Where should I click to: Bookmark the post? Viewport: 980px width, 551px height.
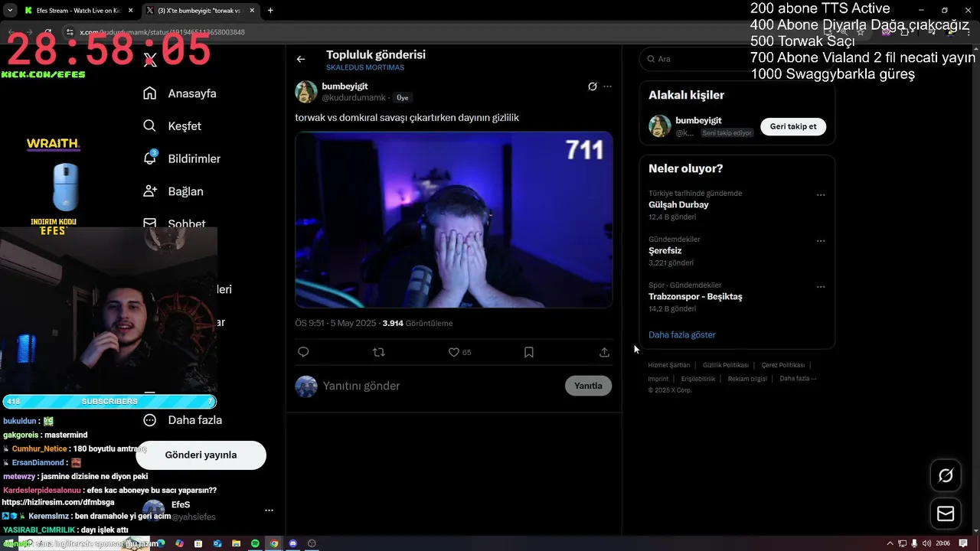(x=529, y=352)
